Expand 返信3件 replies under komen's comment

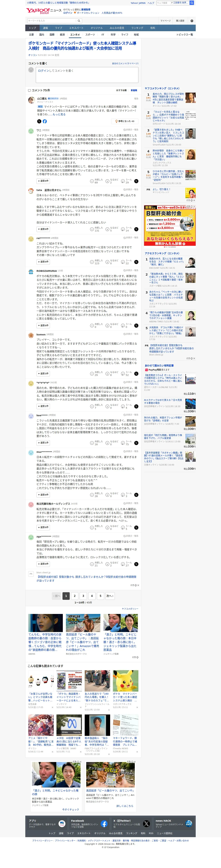pos(43,374)
